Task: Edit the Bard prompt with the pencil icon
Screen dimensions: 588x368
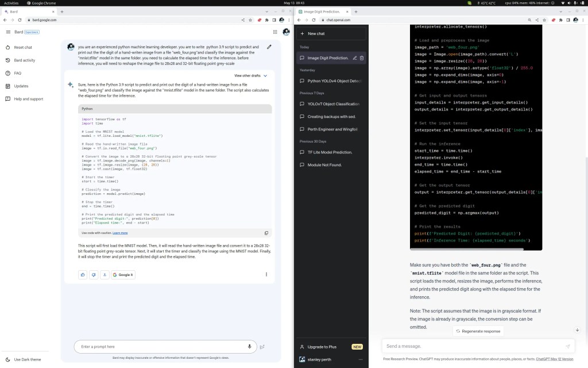Action: [x=269, y=47]
